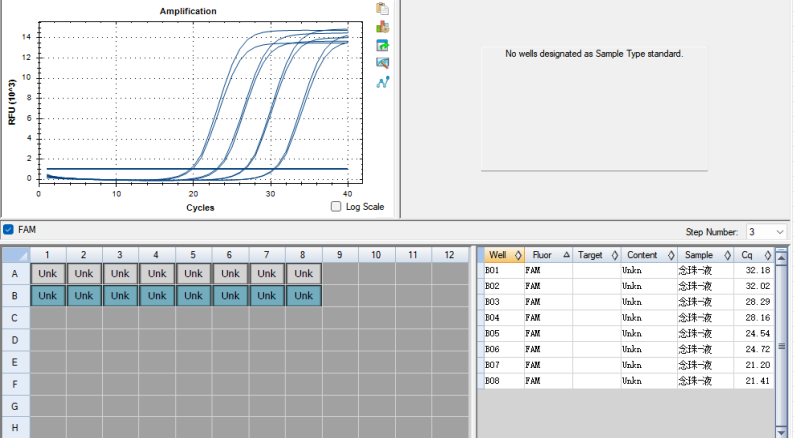Click the line-graph data points icon

(383, 82)
